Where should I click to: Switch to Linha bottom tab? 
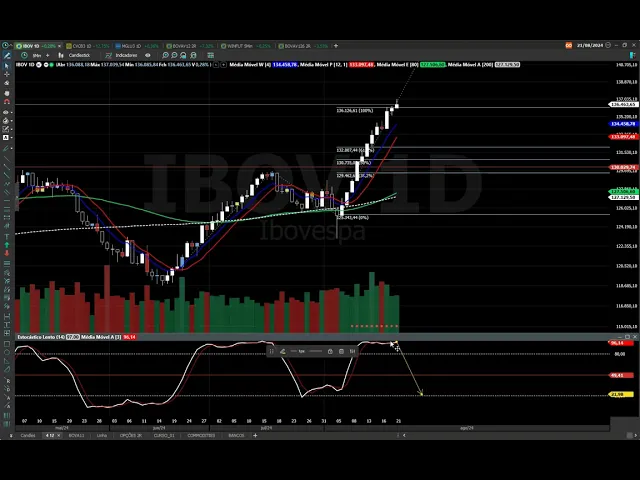point(102,436)
